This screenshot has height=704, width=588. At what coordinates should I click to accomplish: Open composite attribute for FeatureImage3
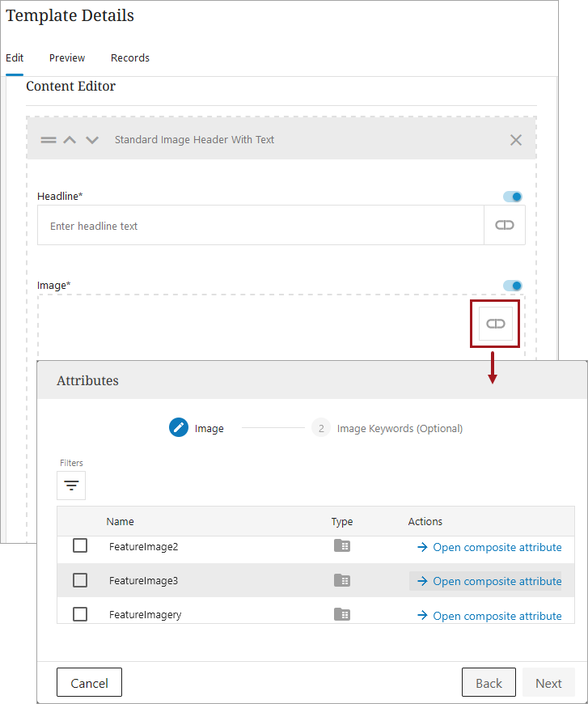(489, 581)
